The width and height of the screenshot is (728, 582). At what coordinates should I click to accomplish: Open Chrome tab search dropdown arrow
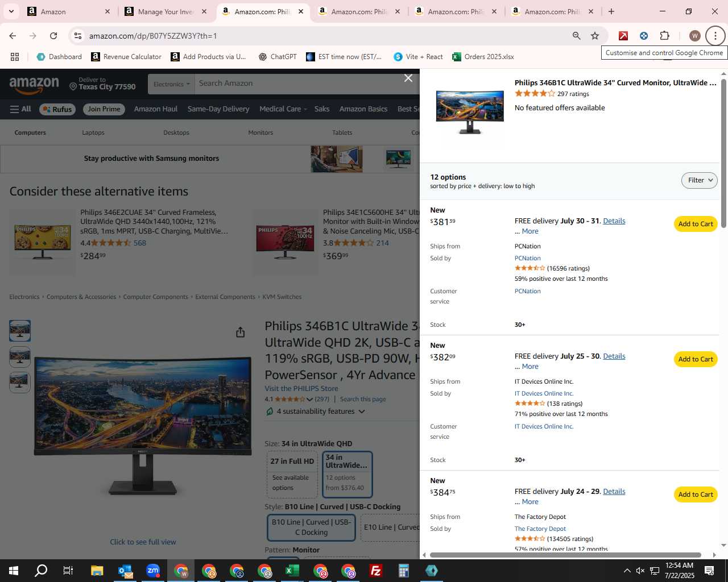11,11
